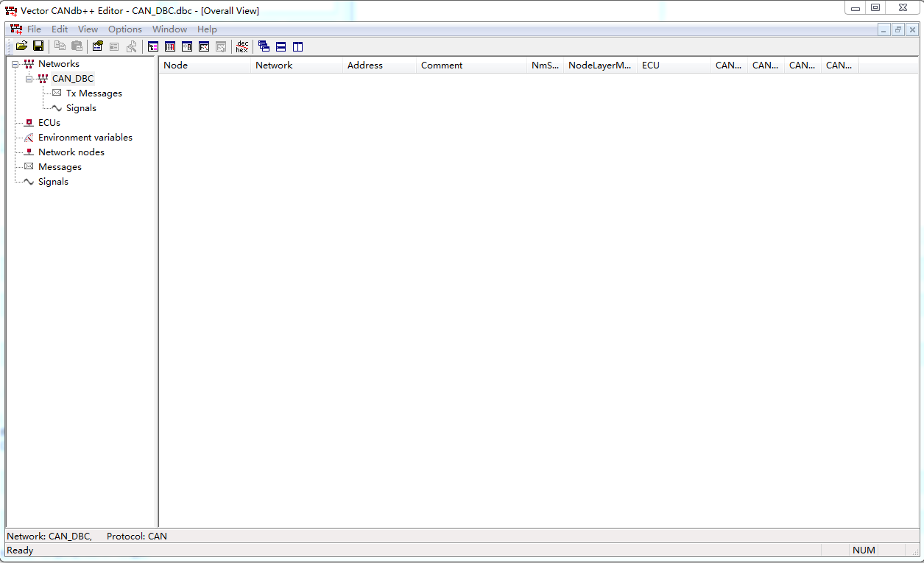Click the ECUs chip icon
Screen dimensions: 924x563
pos(29,123)
